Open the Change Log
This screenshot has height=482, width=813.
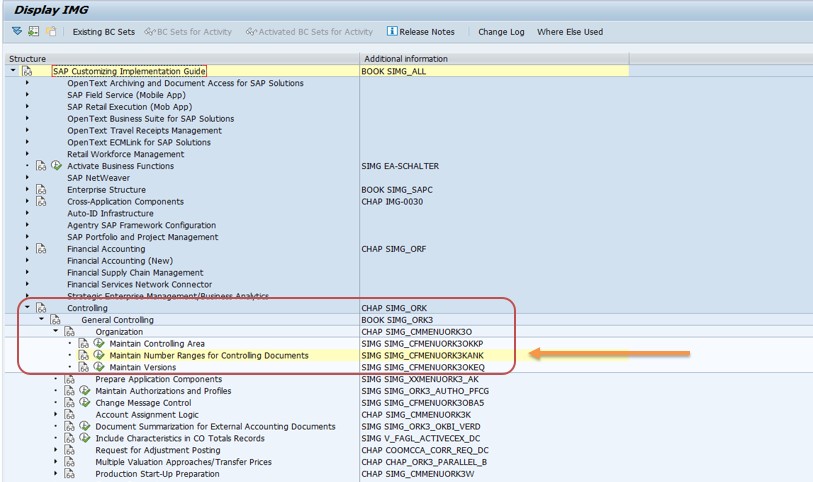[x=501, y=32]
